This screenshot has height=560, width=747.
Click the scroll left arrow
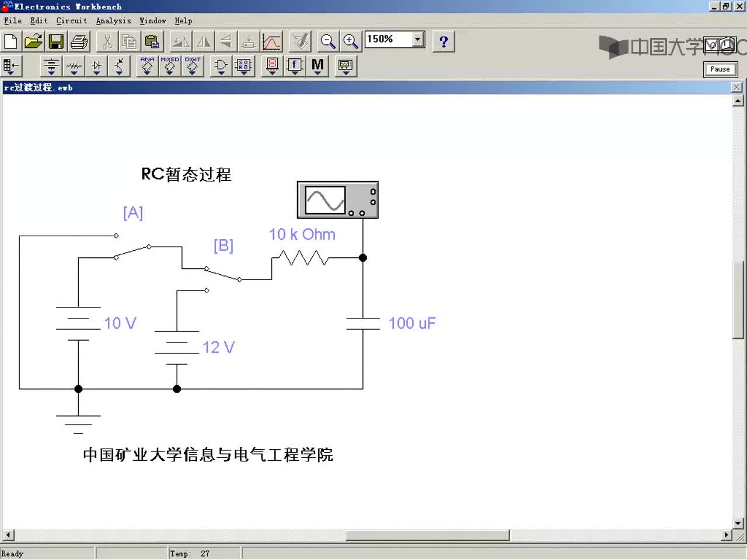8,535
